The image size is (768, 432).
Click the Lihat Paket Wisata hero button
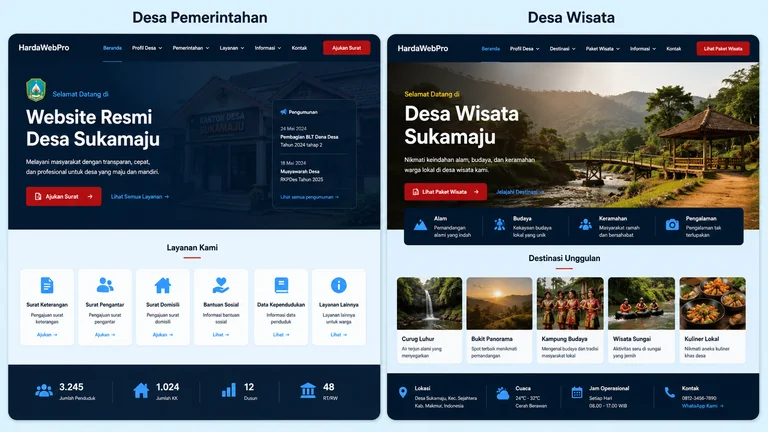pos(446,192)
